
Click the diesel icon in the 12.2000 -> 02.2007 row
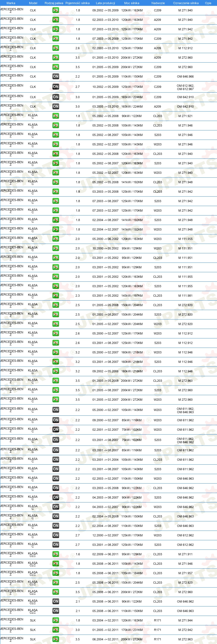(56, 535)
